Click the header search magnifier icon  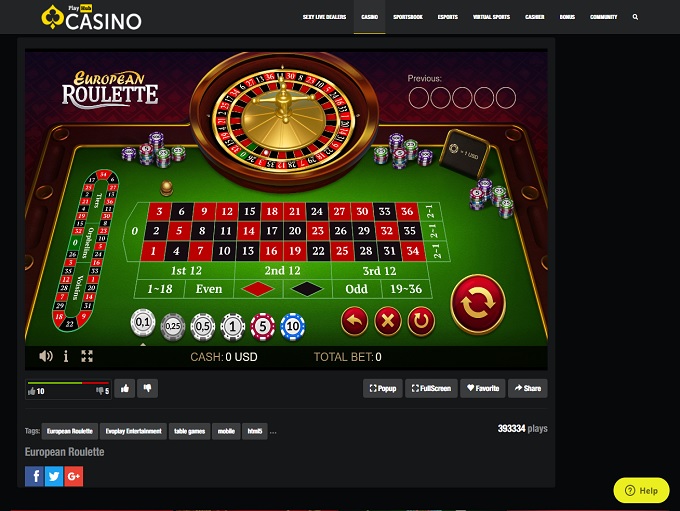(x=635, y=17)
